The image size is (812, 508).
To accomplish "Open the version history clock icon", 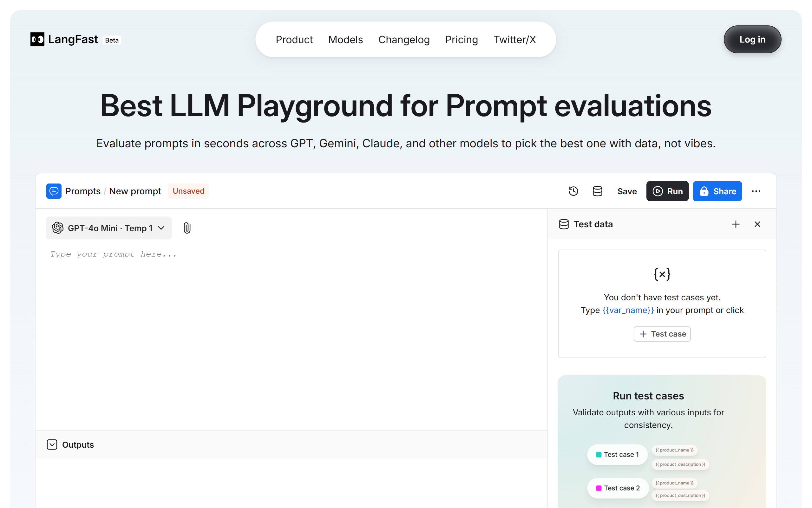I will [573, 191].
